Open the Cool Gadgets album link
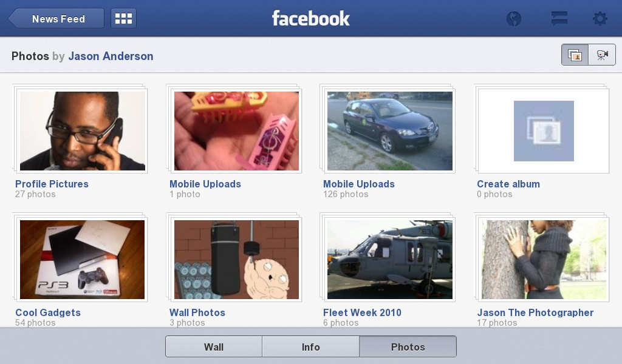622x364 pixels. 48,312
